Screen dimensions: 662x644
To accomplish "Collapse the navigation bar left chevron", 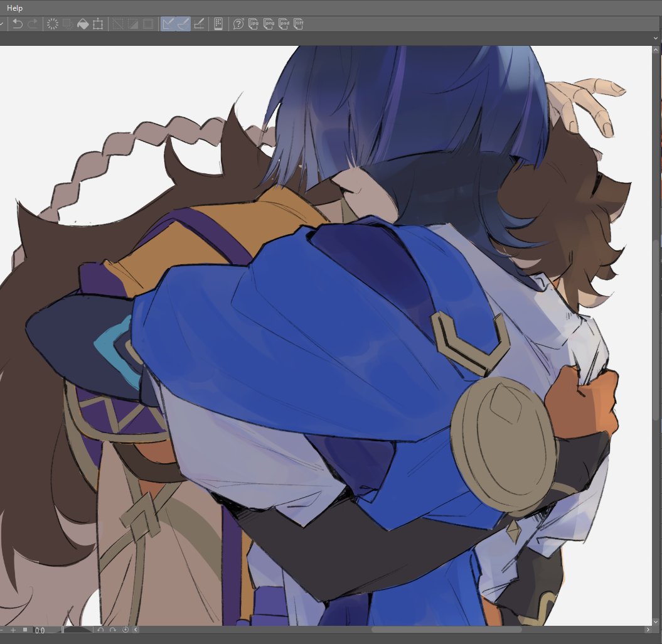I will (x=136, y=630).
